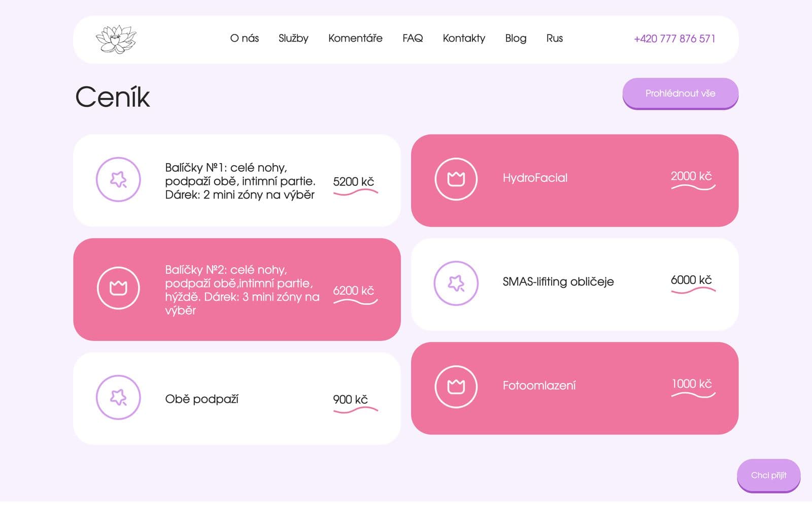Open the Blog link
The image size is (812, 508).
[x=516, y=38]
